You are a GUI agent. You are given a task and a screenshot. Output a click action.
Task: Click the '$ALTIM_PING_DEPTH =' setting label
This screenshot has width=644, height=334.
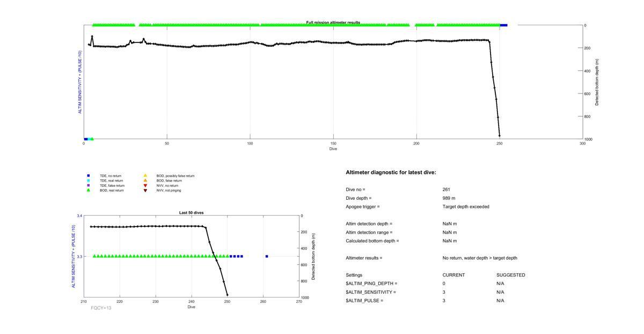372,284
